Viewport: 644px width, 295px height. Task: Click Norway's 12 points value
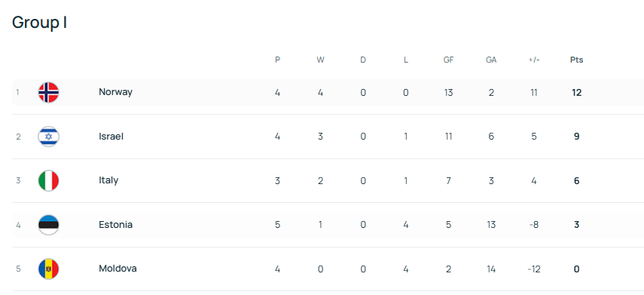coord(577,93)
